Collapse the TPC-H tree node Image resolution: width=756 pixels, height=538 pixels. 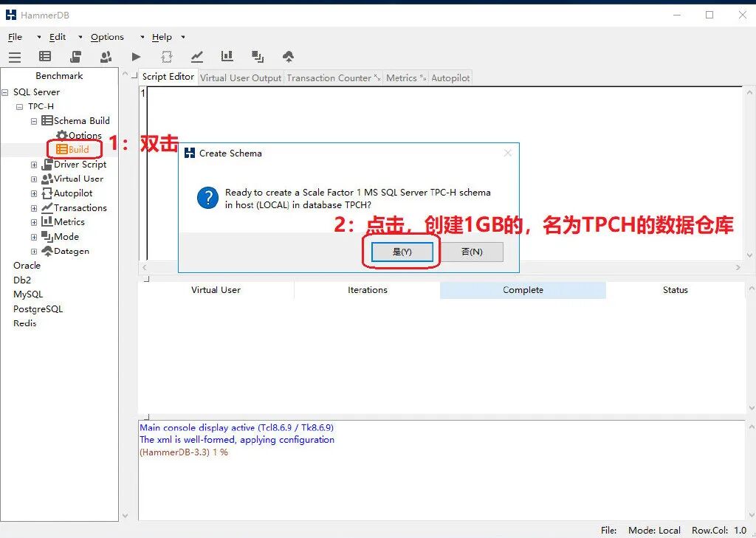point(20,106)
